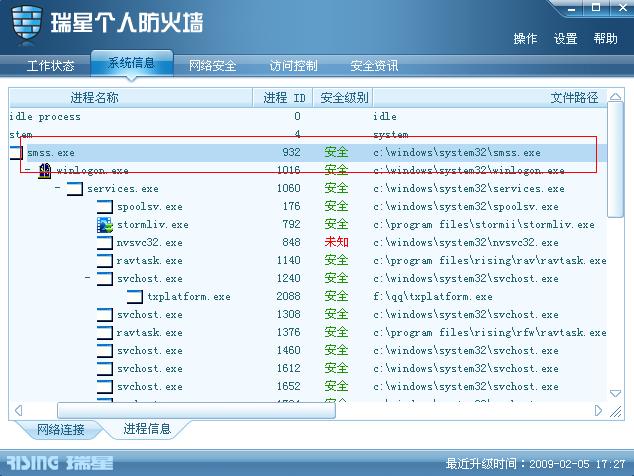Go to the 安全资讯 tab
Screen dimensions: 634x476
tap(374, 66)
